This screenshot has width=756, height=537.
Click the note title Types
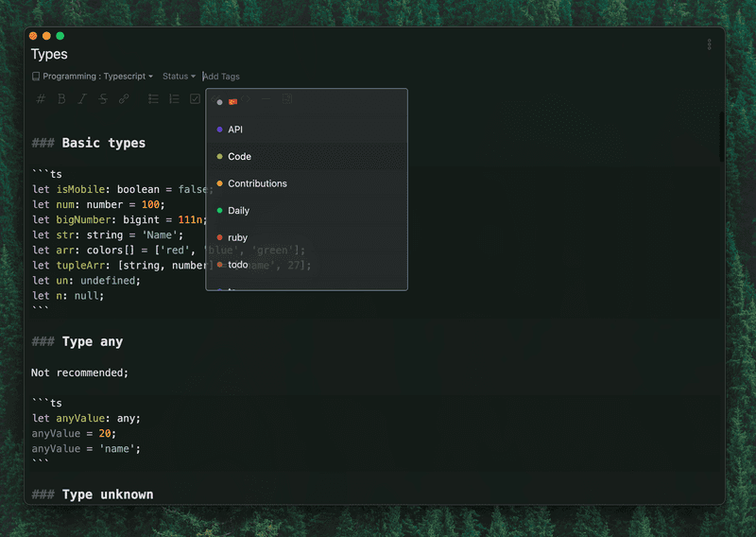pyautogui.click(x=49, y=55)
